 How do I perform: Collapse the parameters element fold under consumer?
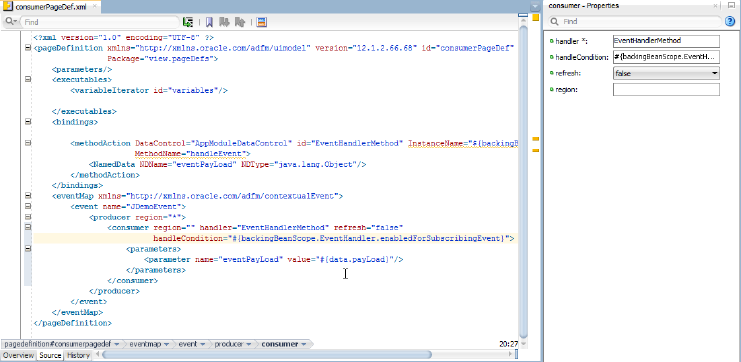click(28, 248)
